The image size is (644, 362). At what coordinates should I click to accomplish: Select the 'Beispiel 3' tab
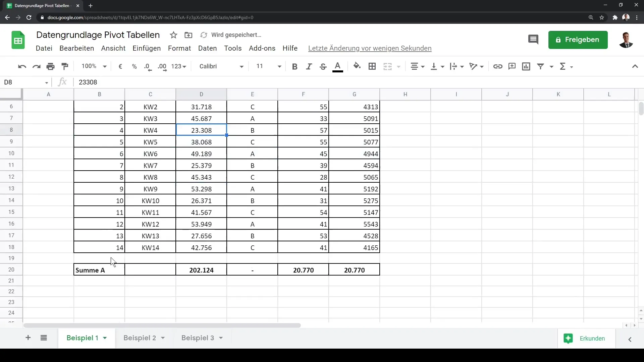tap(198, 338)
